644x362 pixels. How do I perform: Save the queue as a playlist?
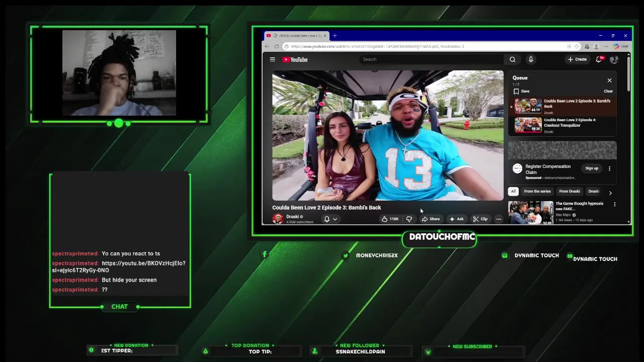[x=521, y=92]
